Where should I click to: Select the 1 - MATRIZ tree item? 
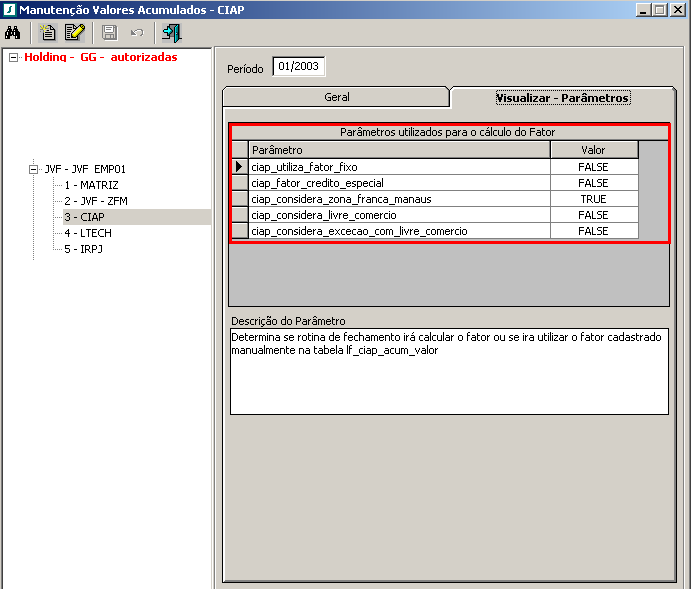coord(92,185)
